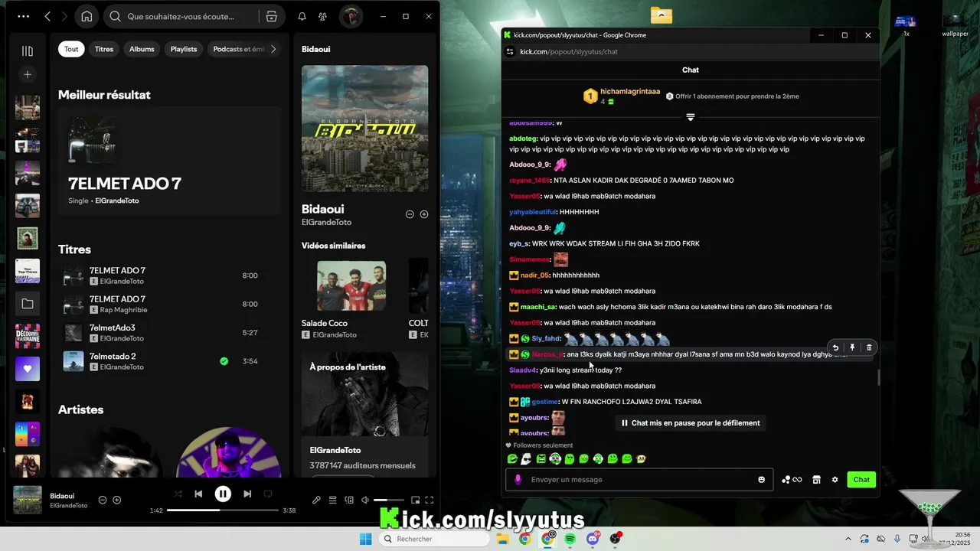The image size is (980, 551).
Task: Expand the pinned gifters leaderboard chevron
Action: point(690,117)
